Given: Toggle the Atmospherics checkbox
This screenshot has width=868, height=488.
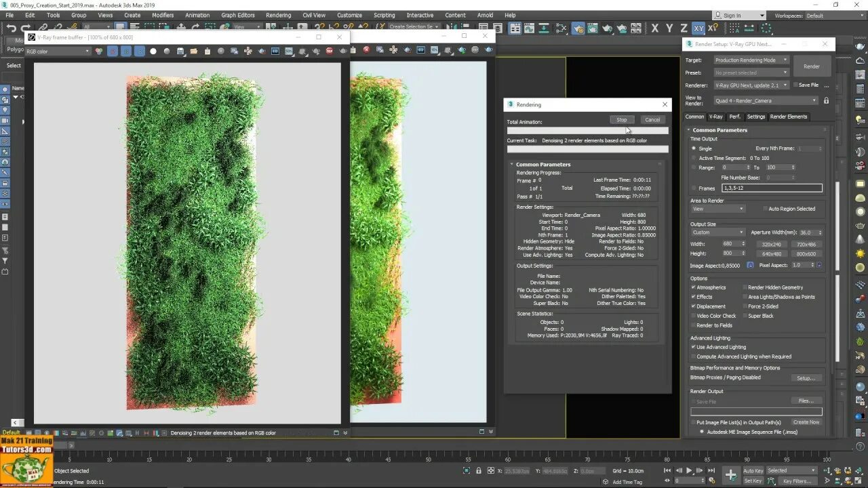Looking at the screenshot, I should [693, 287].
